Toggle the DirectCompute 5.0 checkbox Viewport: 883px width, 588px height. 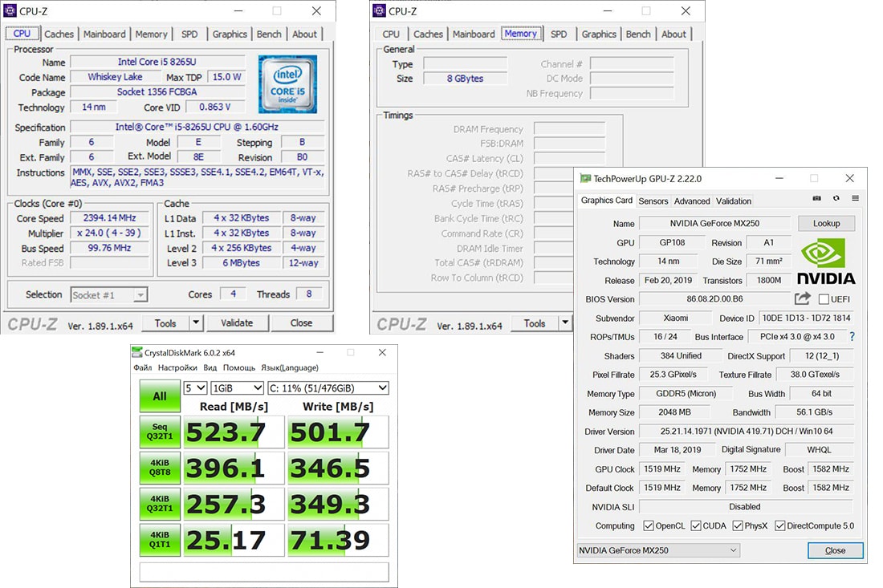click(x=780, y=525)
